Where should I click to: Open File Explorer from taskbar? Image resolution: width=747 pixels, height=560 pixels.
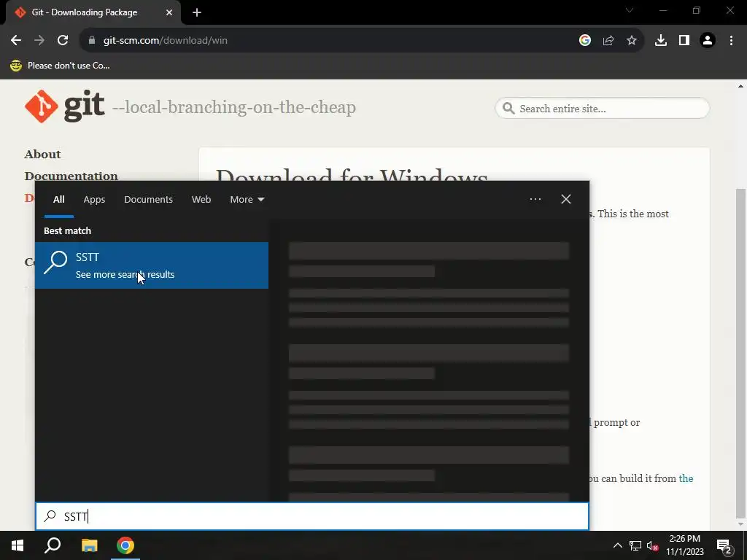coord(89,545)
